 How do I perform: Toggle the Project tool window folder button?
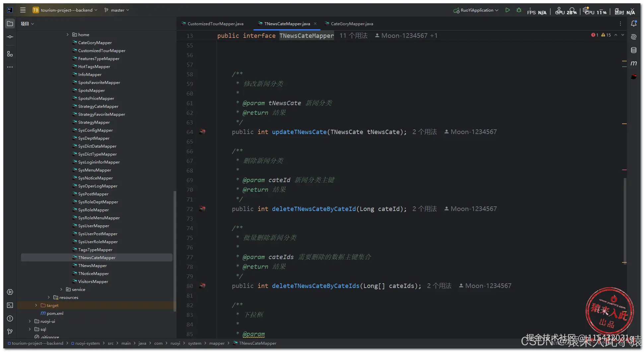(x=10, y=24)
